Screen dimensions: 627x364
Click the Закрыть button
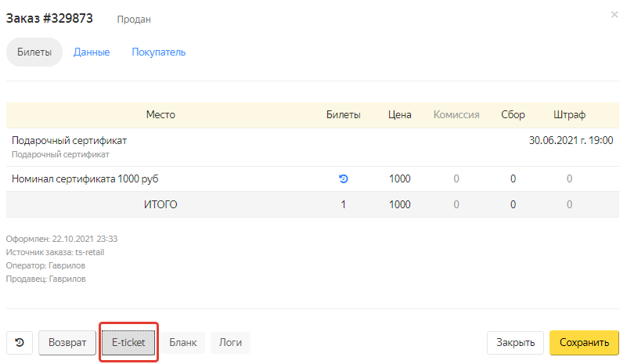(x=515, y=342)
